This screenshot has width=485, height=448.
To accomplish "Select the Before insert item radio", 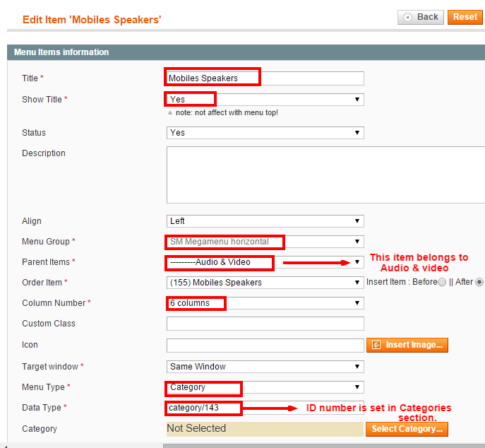I will 442,282.
